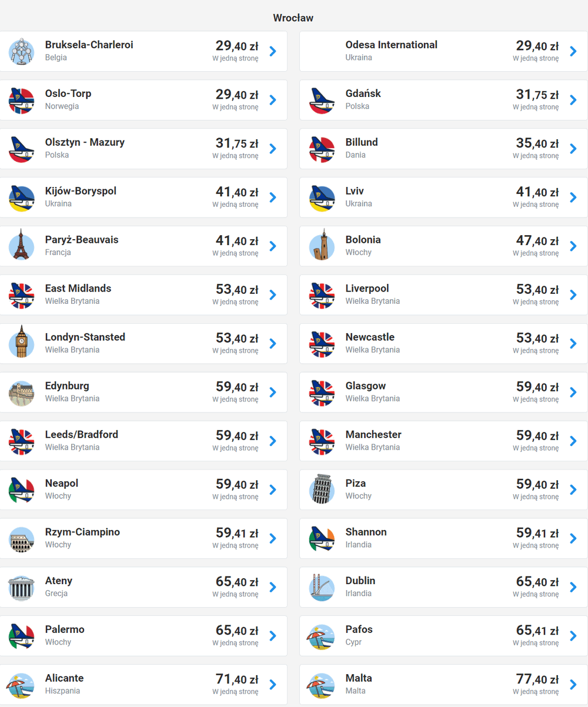Open the chevron arrow for Gdańsk
The width and height of the screenshot is (588, 707).
coord(573,100)
